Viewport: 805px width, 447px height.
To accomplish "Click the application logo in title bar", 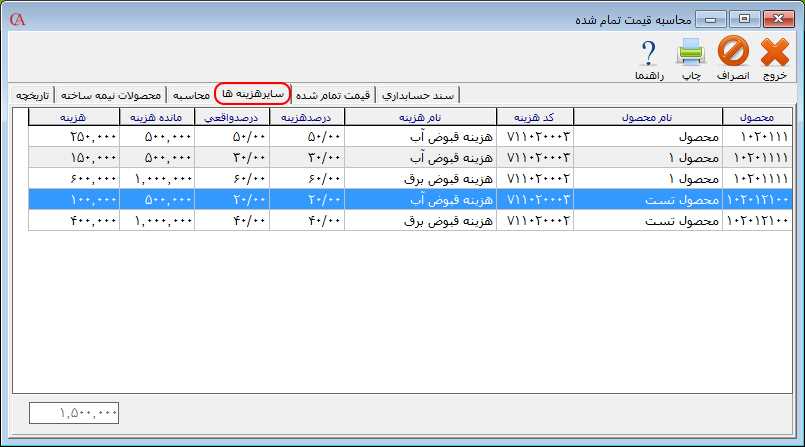I will pyautogui.click(x=16, y=18).
